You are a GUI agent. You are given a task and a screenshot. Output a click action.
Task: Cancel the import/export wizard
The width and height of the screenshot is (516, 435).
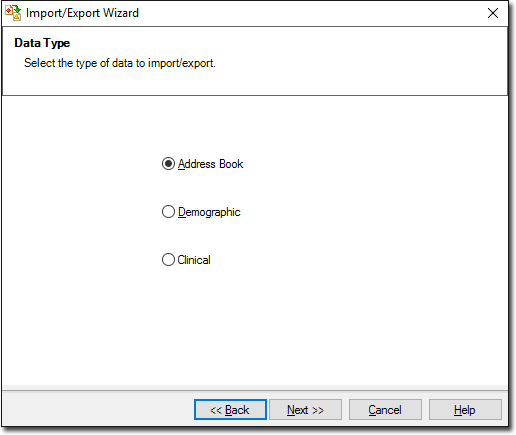click(385, 410)
